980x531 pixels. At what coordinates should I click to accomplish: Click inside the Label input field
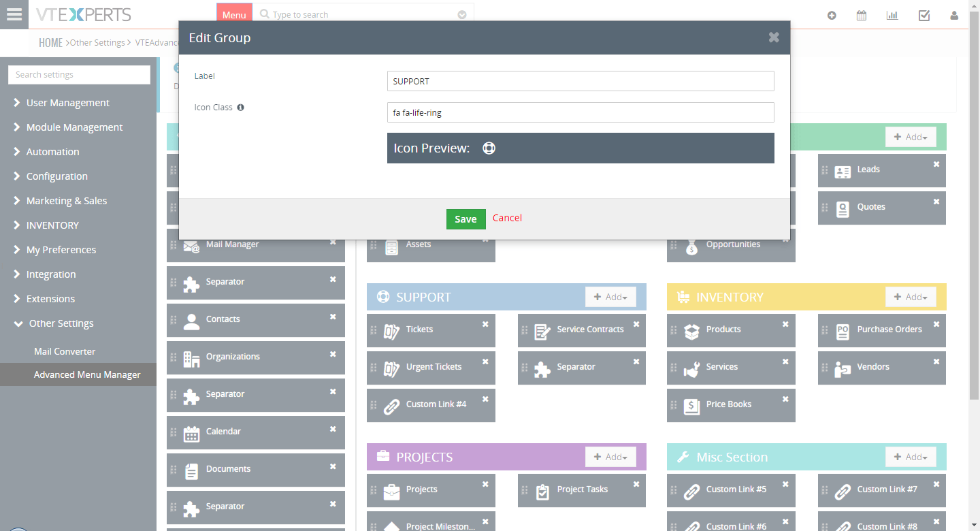tap(580, 80)
